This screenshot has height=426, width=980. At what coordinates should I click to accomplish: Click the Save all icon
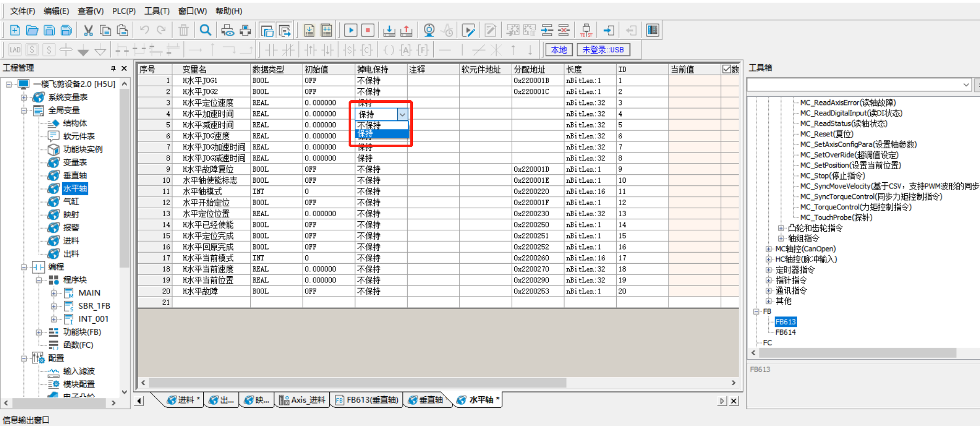tap(66, 30)
